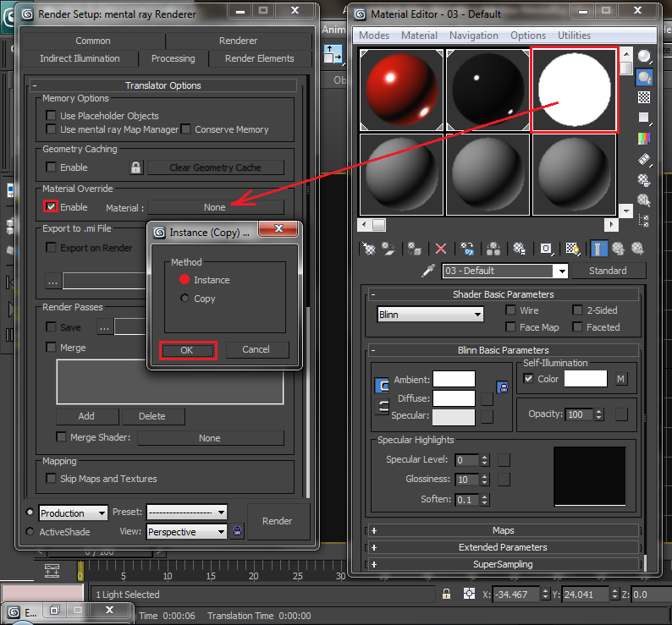Open Material Editor Options icon

click(644, 180)
